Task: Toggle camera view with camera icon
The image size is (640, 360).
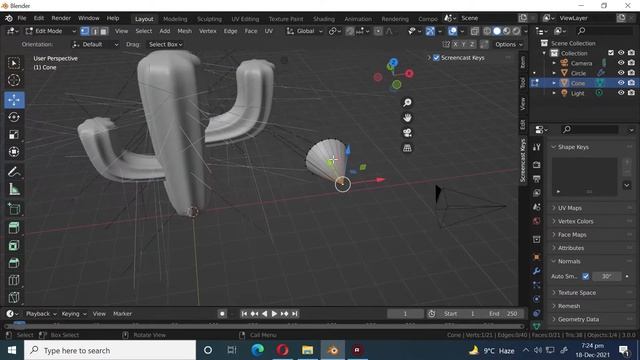Action: coord(407,133)
